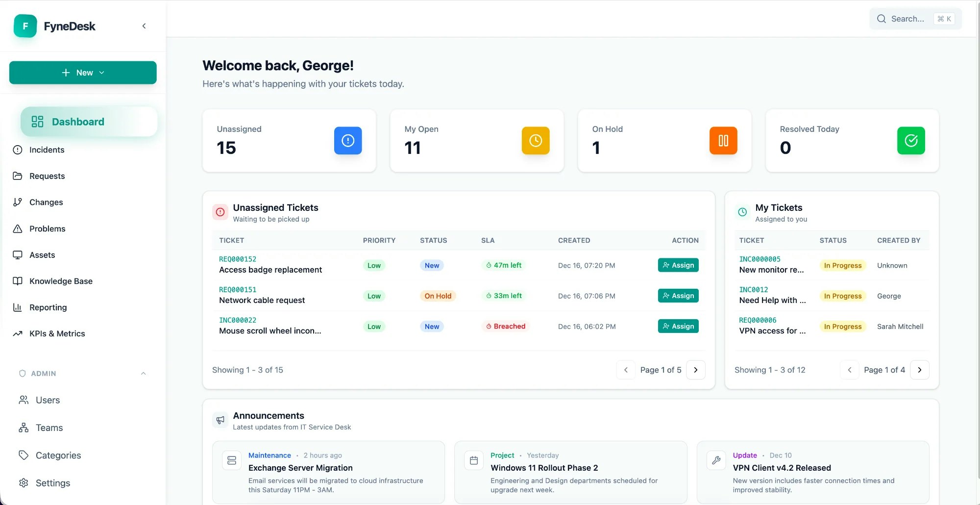Select the Requests folder icon
The width and height of the screenshot is (980, 505).
point(18,176)
